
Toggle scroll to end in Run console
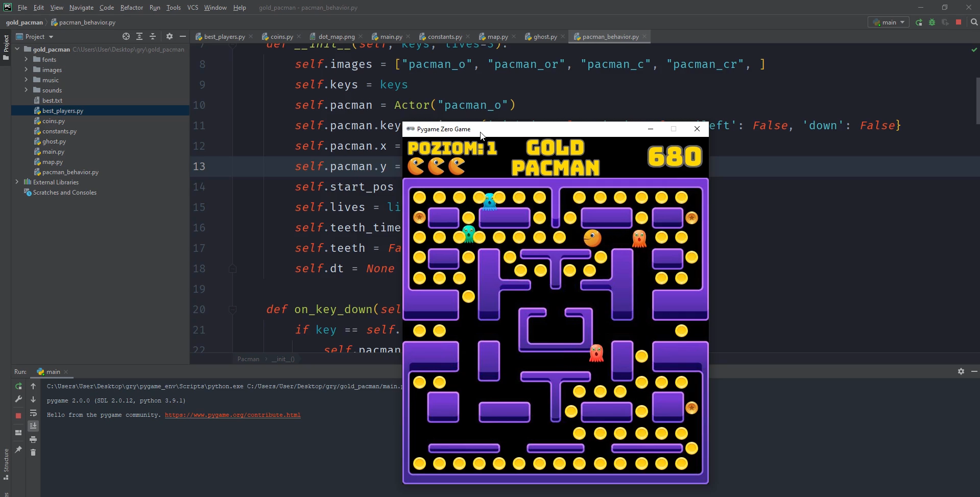[33, 426]
